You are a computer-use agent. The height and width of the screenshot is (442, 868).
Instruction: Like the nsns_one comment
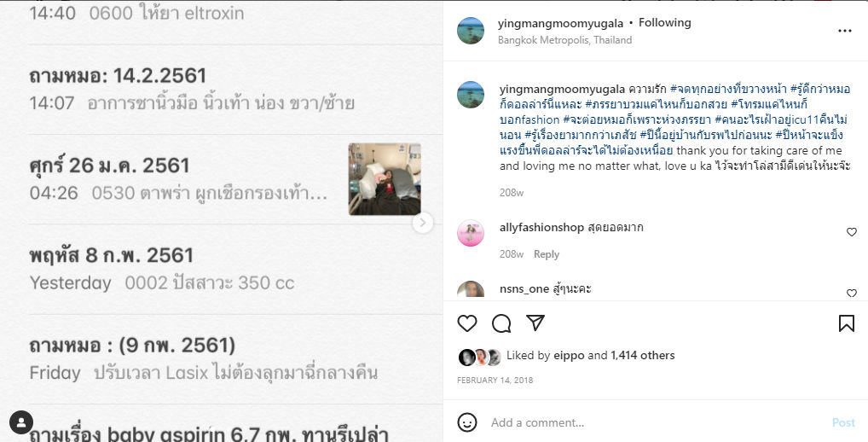click(852, 293)
